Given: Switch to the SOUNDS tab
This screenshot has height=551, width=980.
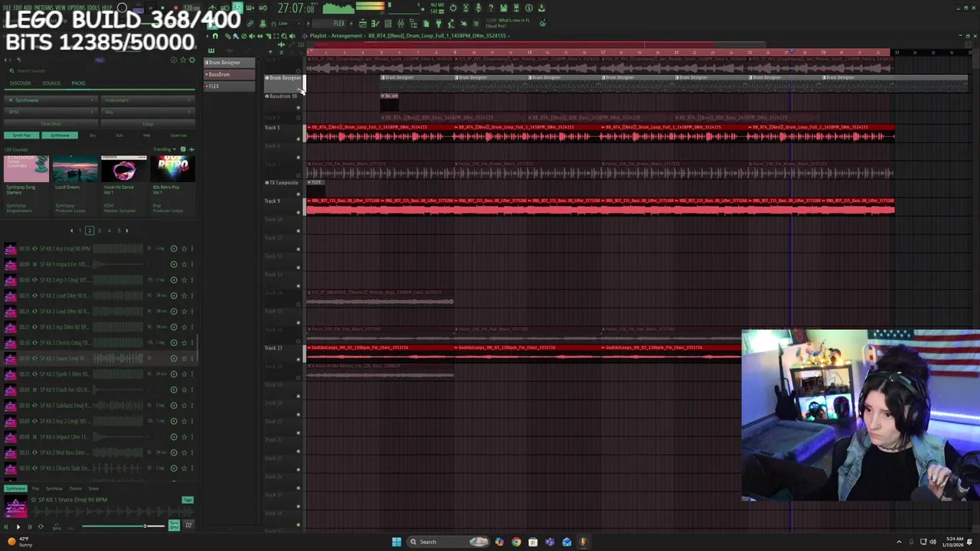Looking at the screenshot, I should tap(51, 83).
